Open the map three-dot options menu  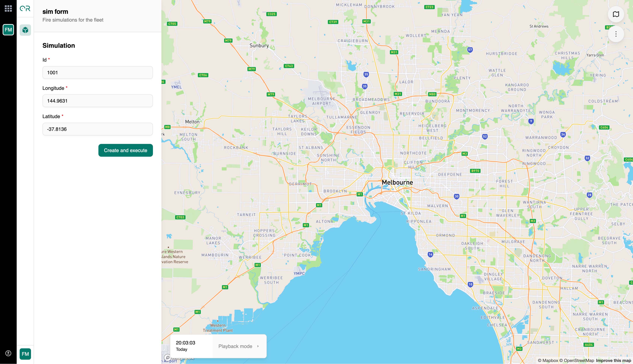616,34
